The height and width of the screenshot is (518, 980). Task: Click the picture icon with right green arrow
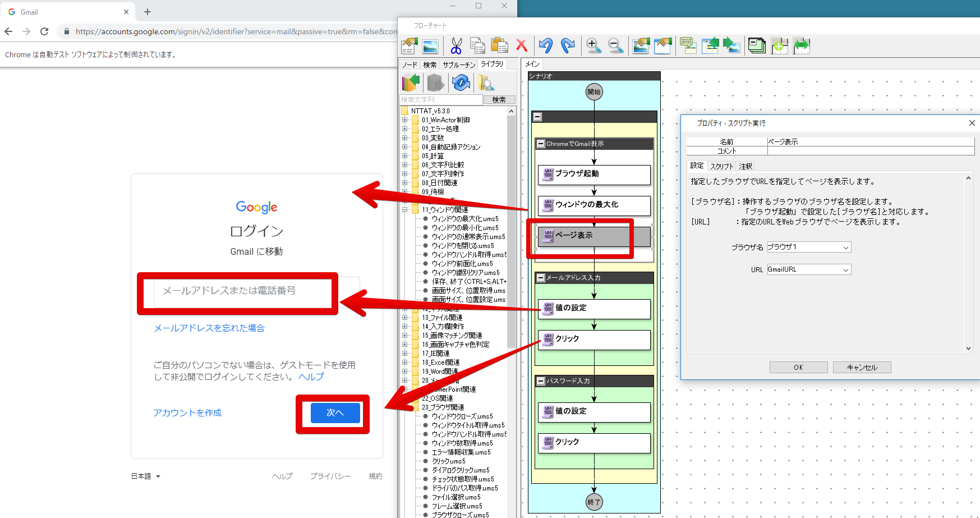(731, 45)
